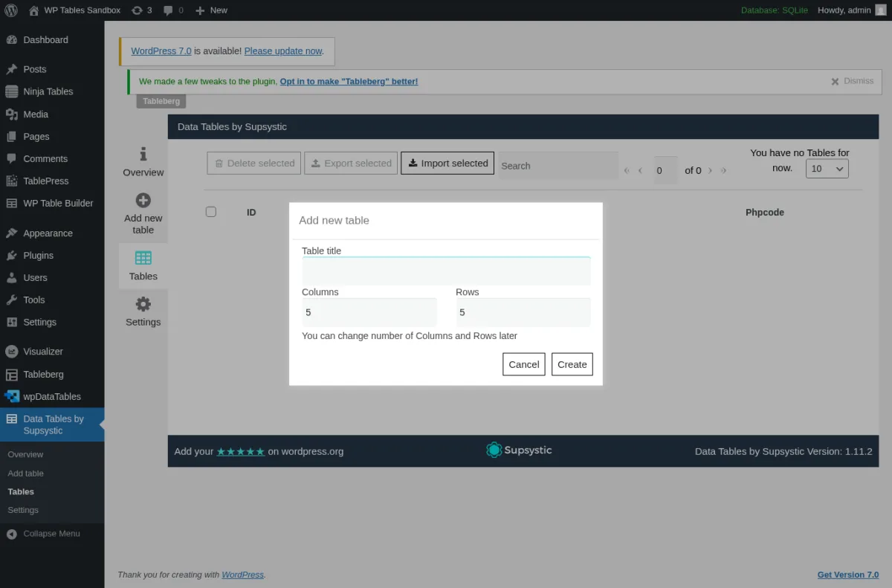Click the Pages icon in sidebar
This screenshot has height=588, width=892.
coord(11,137)
